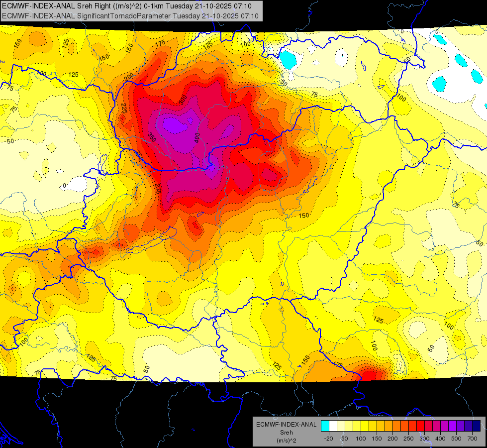This screenshot has height=448, width=487.
Task: Pick the dark navy swatch in the legend
Action: click(x=476, y=426)
